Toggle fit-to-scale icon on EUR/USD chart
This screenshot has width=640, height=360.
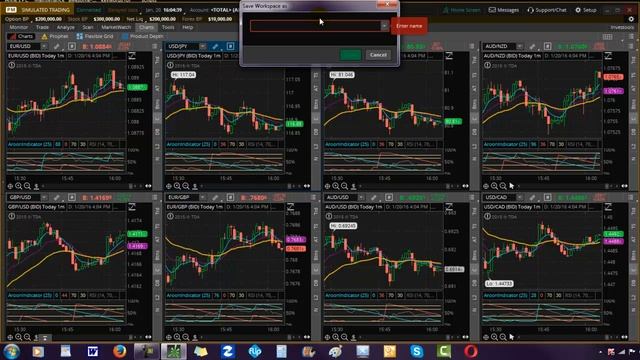click(132, 56)
